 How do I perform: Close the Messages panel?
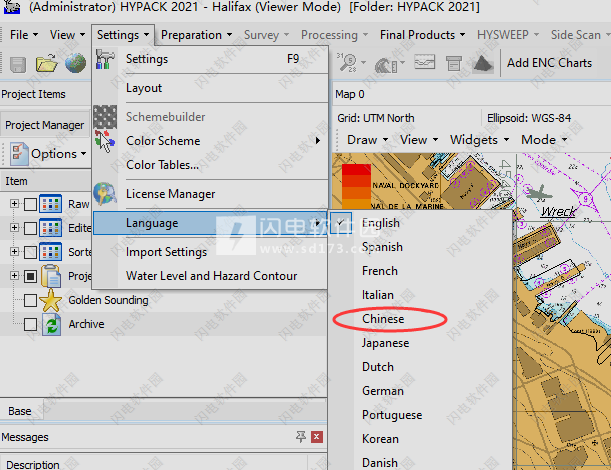tap(317, 437)
